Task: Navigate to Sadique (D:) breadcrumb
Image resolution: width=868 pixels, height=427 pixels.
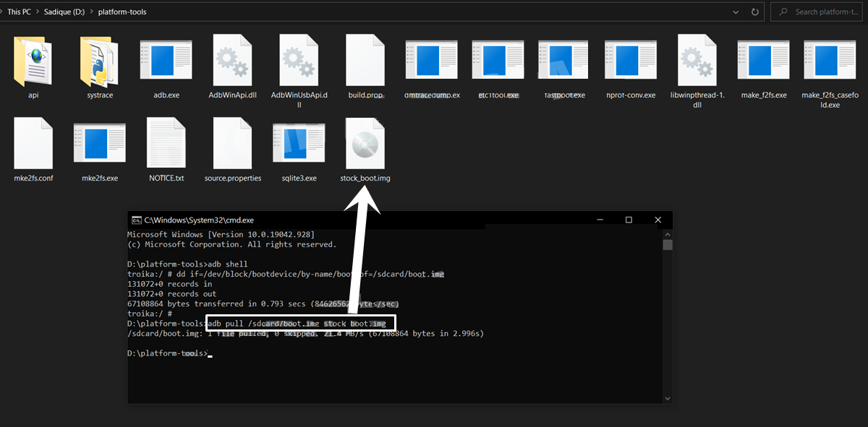Action: click(x=63, y=12)
